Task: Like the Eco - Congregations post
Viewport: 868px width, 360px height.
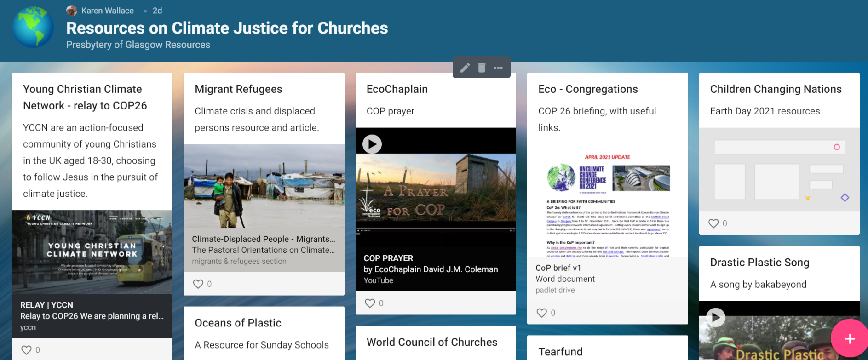Action: click(x=542, y=313)
